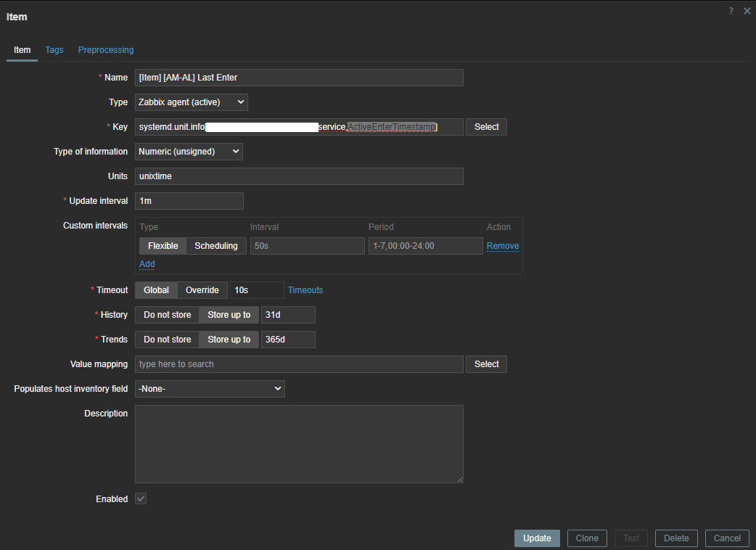Screen dimensions: 756x550
Task: Click into the Description text area
Action: tap(299, 443)
